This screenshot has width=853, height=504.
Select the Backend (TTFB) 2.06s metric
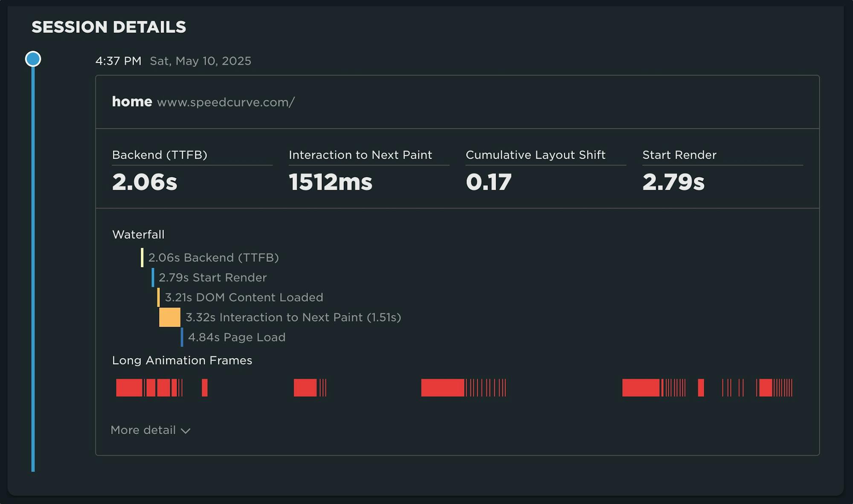145,182
